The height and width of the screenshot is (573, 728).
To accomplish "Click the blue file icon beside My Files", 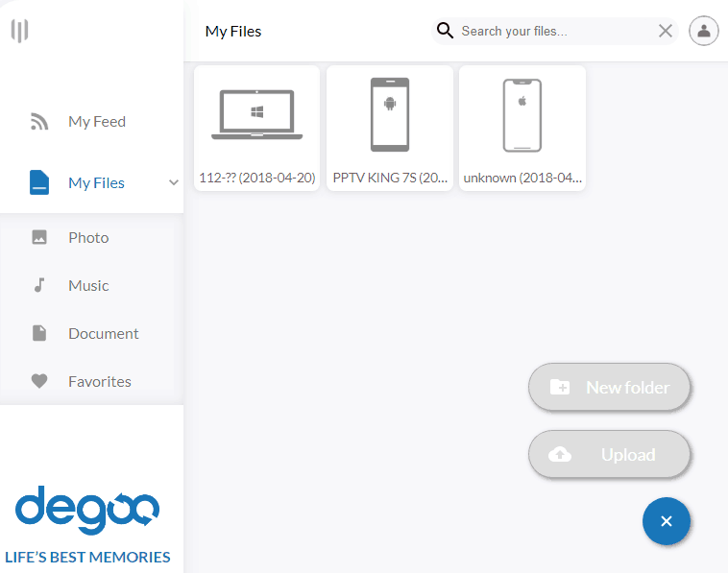I will [x=39, y=182].
